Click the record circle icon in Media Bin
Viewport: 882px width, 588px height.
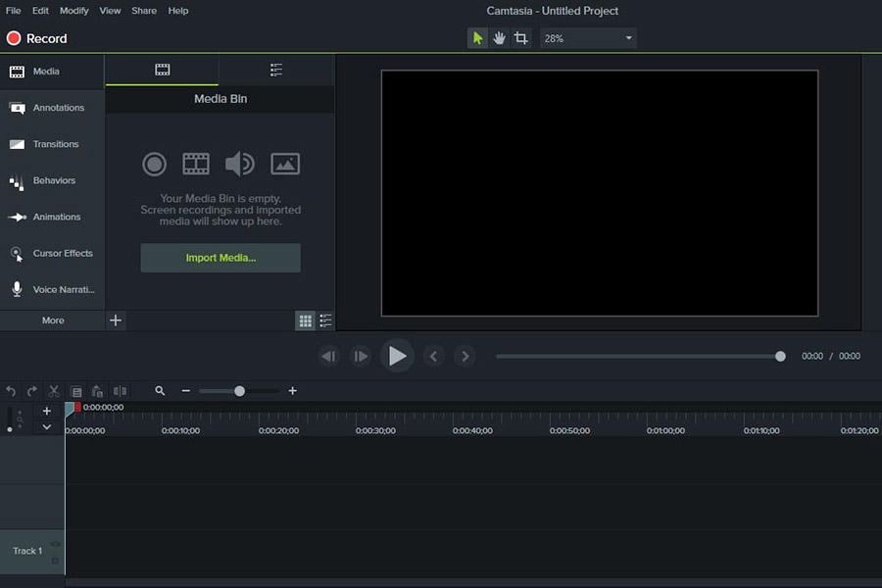(x=154, y=165)
